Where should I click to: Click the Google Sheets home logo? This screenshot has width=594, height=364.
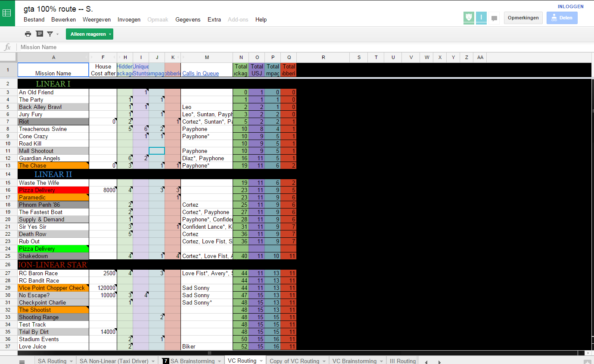point(7,13)
